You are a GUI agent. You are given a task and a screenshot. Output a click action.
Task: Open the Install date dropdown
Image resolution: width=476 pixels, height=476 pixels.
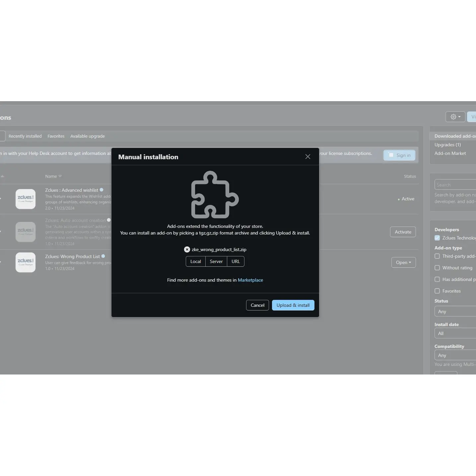[x=455, y=333]
